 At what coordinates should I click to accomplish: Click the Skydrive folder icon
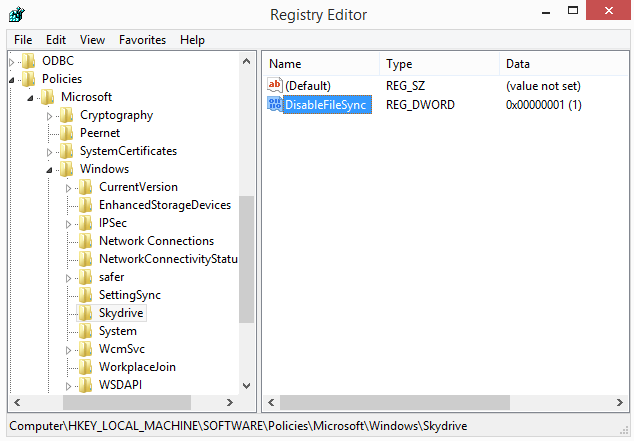pyautogui.click(x=85, y=314)
